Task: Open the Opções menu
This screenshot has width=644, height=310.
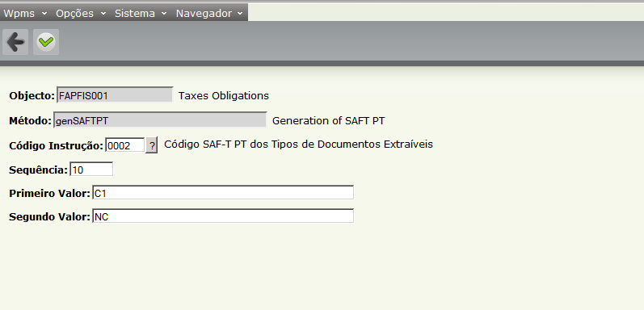Action: coord(81,13)
